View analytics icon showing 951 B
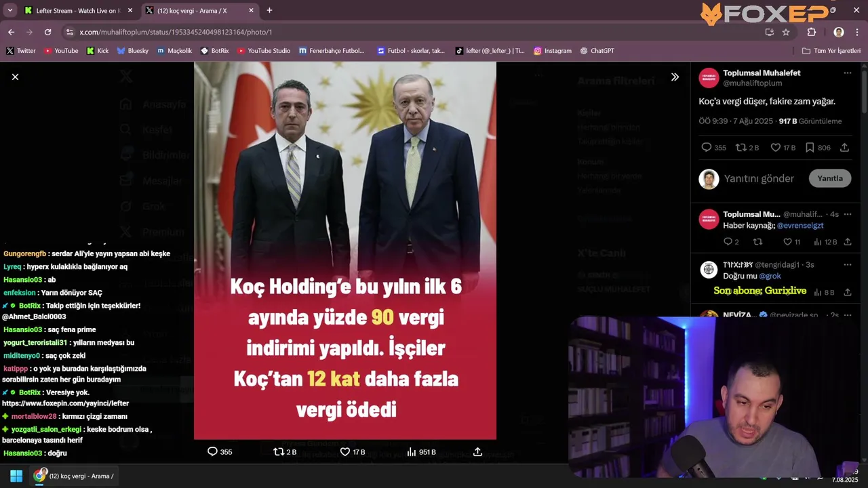Image resolution: width=868 pixels, height=488 pixels. (x=411, y=451)
